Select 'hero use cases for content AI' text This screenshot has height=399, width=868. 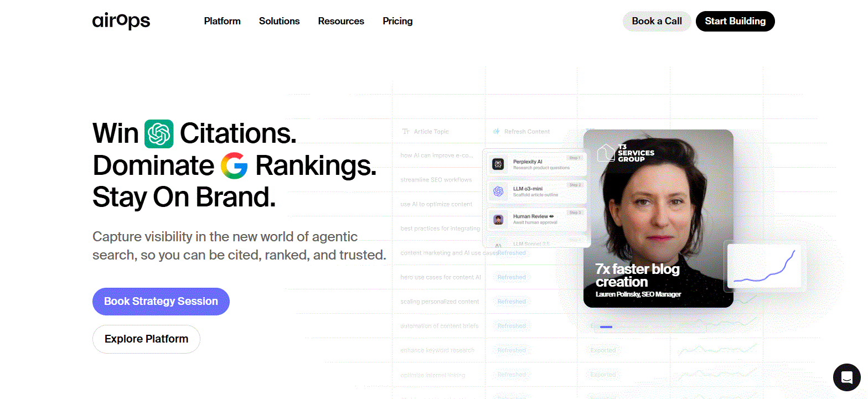tap(441, 277)
